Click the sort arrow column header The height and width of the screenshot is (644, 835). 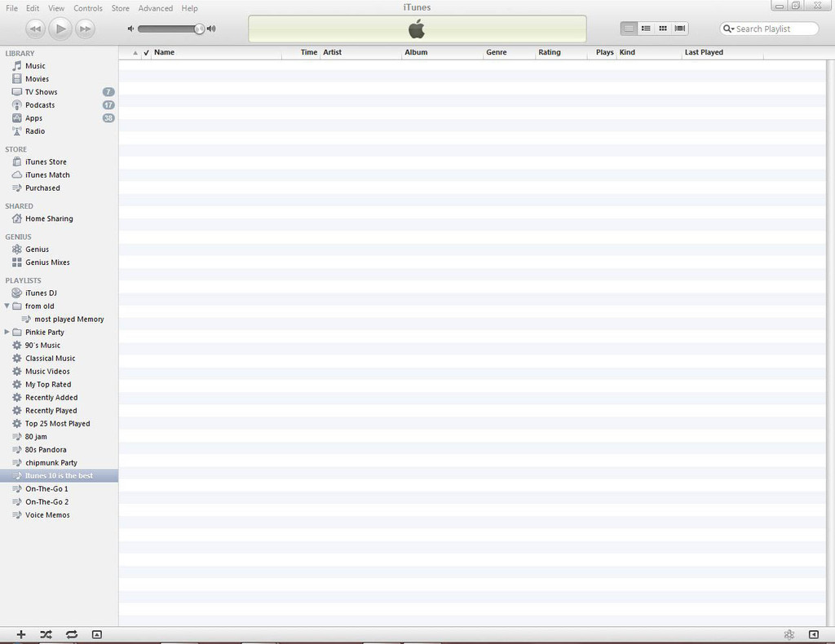[x=135, y=53]
